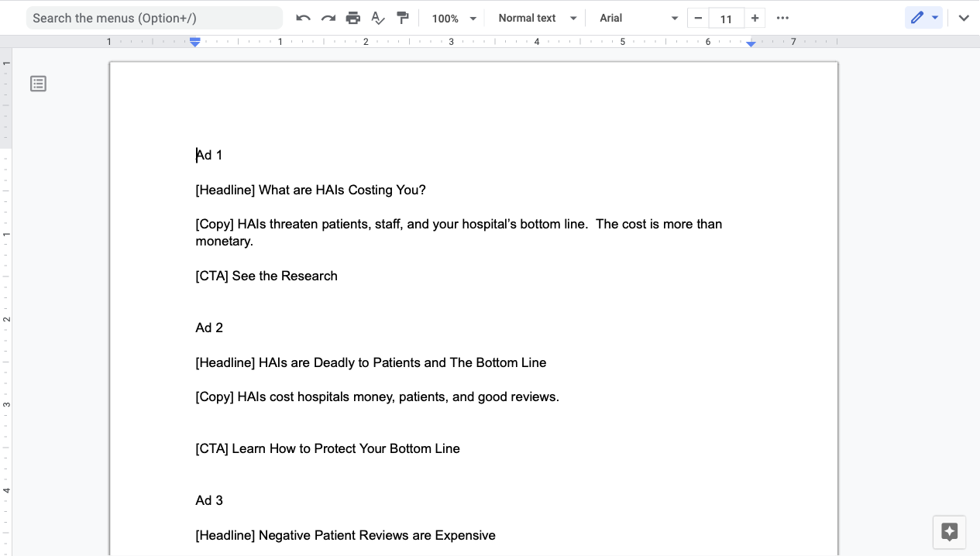Run spelling and grammar check icon
Image resolution: width=980 pixels, height=556 pixels.
tap(378, 18)
